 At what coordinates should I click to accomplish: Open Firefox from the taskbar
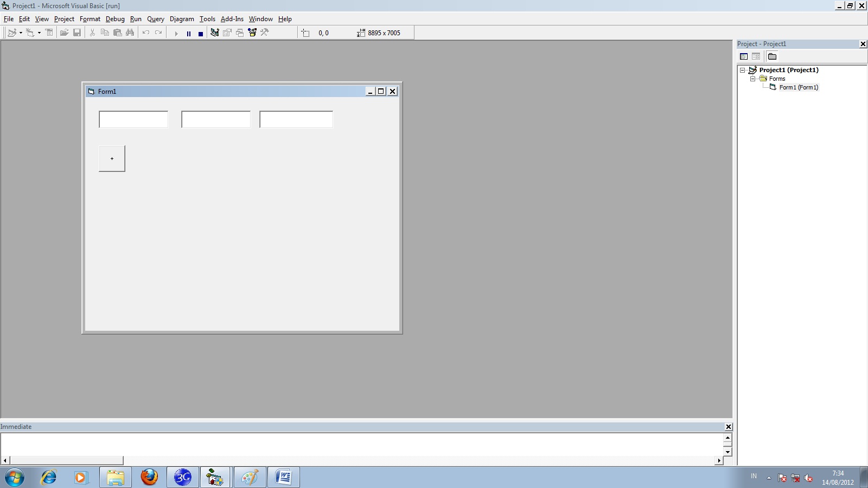[149, 477]
